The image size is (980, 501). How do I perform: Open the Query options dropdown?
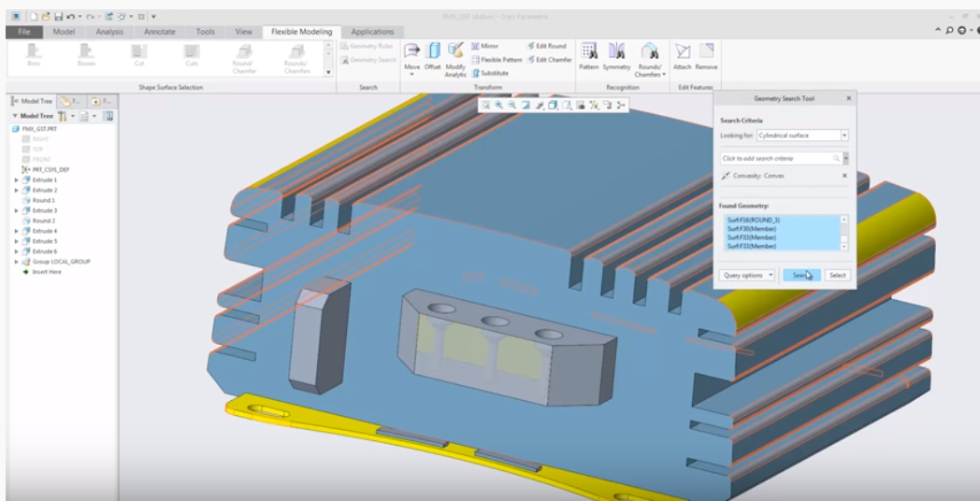click(747, 275)
